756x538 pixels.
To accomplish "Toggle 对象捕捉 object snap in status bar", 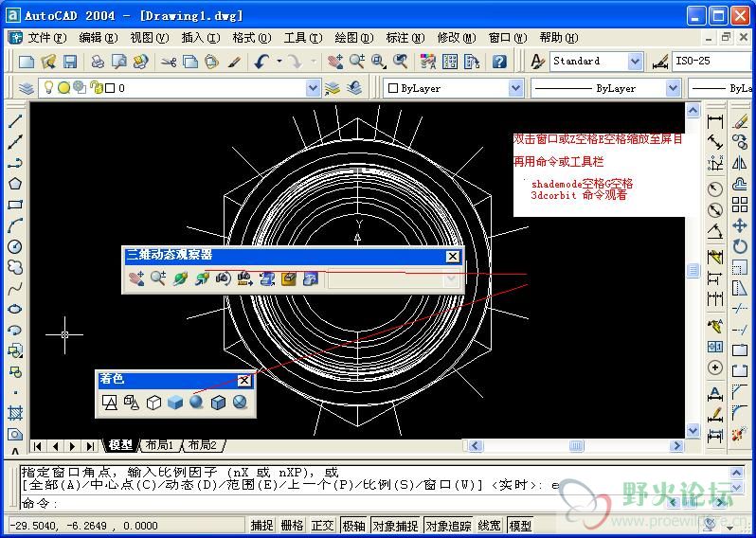I will 395,526.
